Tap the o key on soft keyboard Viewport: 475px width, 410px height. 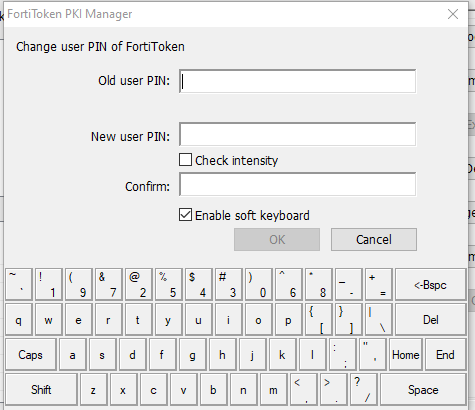(259, 319)
